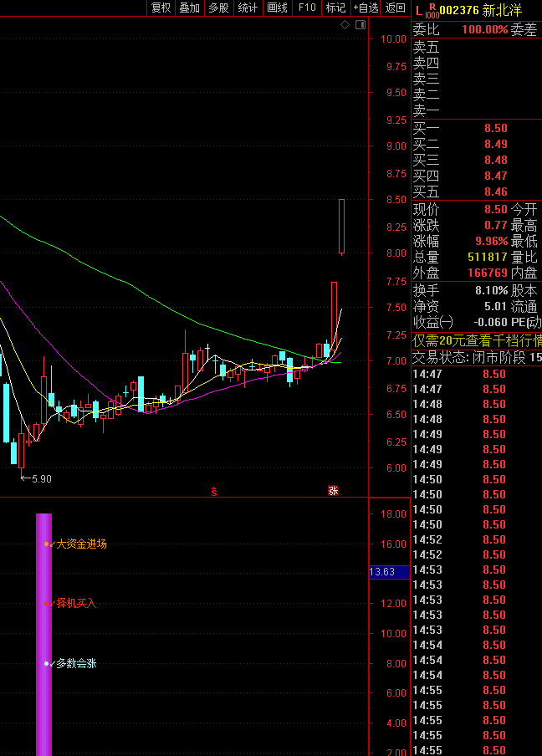
Task: Select the 卖一 order row
Action: (477, 111)
